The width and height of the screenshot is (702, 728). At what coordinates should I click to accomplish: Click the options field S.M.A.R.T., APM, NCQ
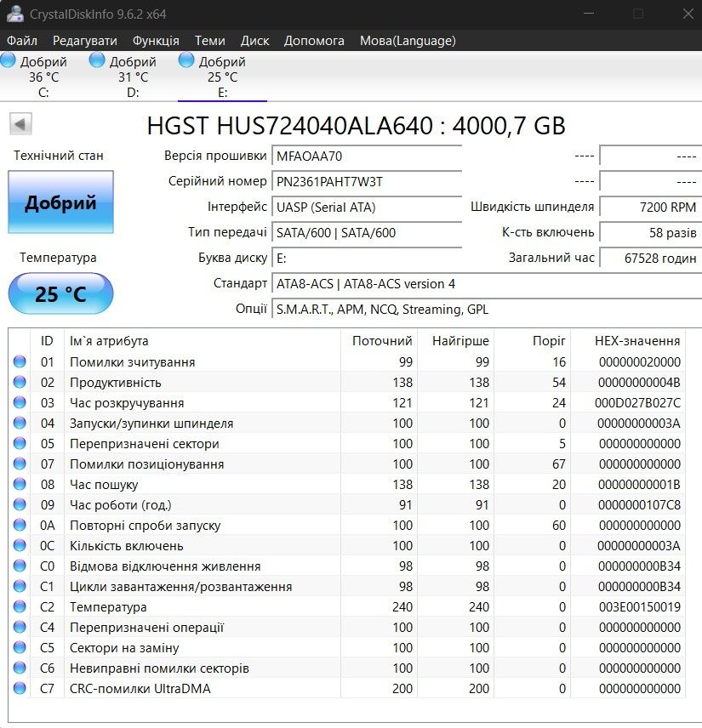click(487, 310)
